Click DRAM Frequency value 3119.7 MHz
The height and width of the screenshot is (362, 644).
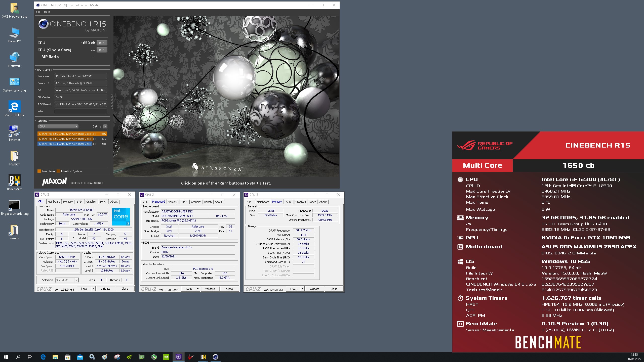click(303, 230)
